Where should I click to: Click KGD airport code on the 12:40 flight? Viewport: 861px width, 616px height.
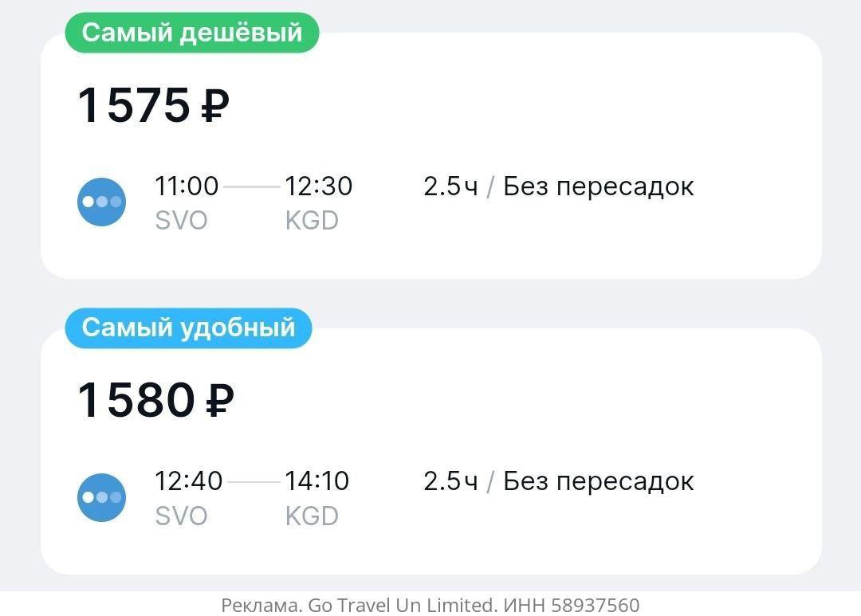(312, 516)
